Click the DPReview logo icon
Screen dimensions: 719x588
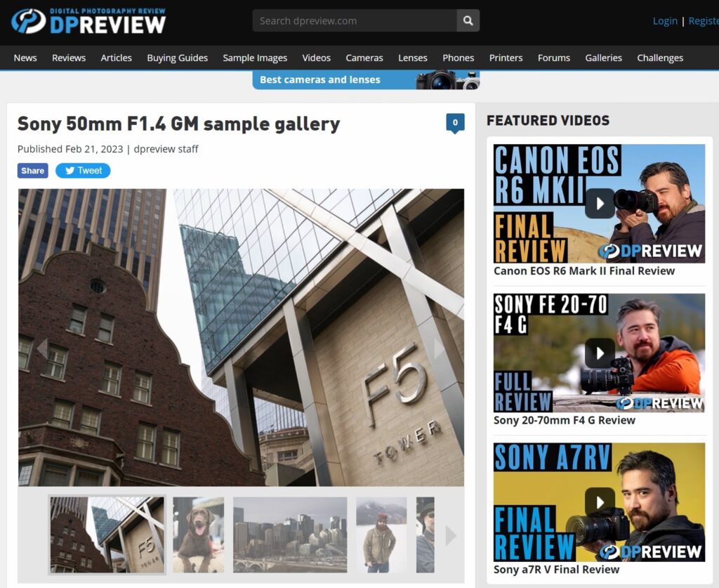pyautogui.click(x=29, y=21)
